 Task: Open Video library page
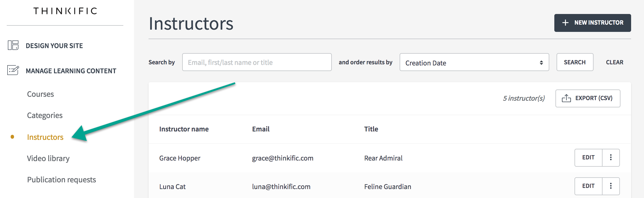[x=48, y=159]
